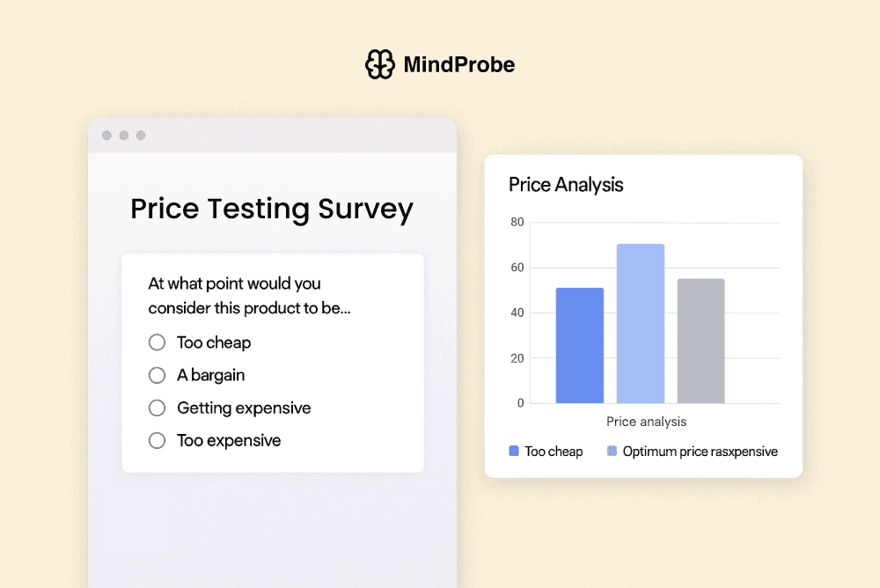
Task: Click the 'Price analysis' axis label
Action: tap(646, 421)
